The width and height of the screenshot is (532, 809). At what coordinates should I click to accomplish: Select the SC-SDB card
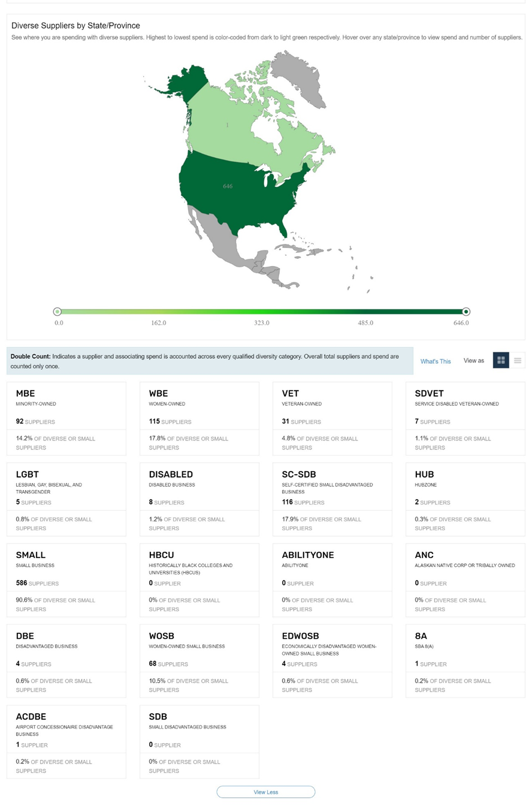[332, 499]
